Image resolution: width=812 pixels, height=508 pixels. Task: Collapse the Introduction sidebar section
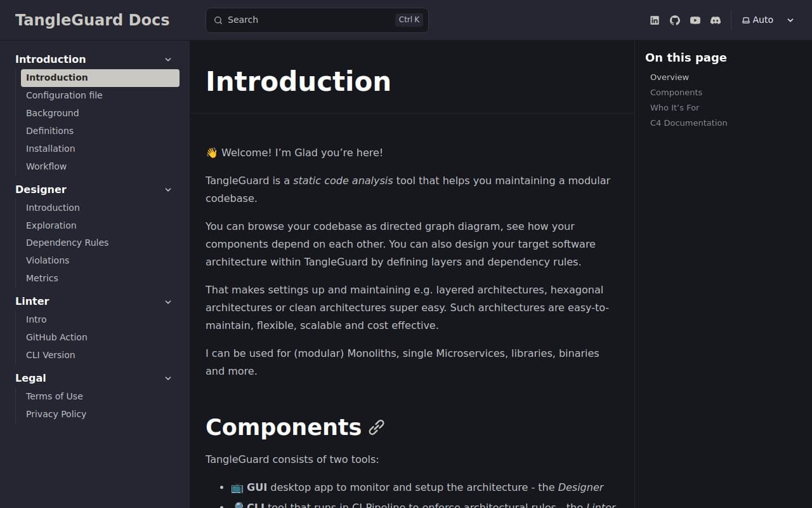(x=168, y=60)
